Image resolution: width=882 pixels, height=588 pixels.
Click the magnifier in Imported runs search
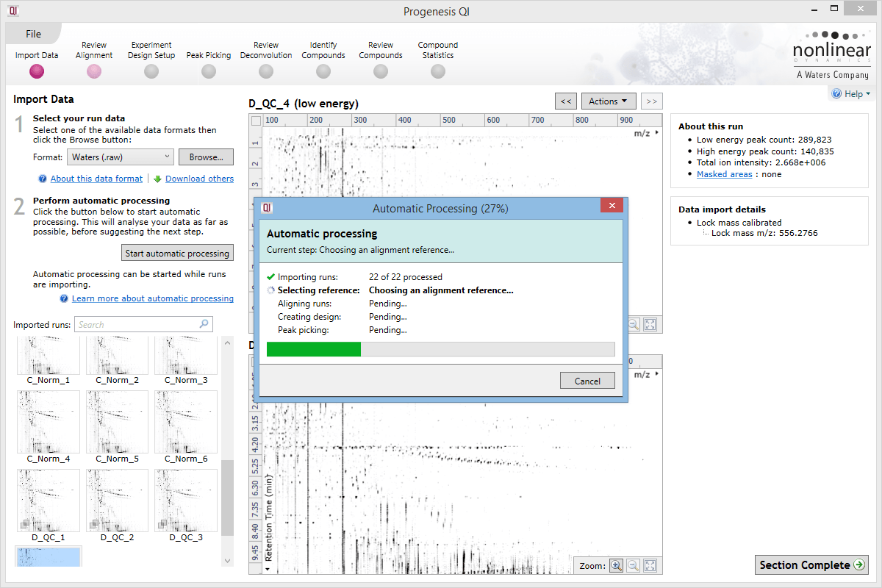tap(204, 324)
